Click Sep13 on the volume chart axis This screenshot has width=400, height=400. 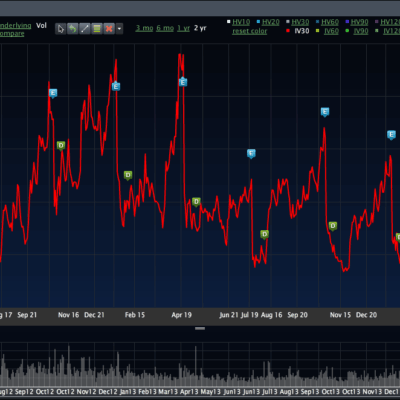[310, 392]
